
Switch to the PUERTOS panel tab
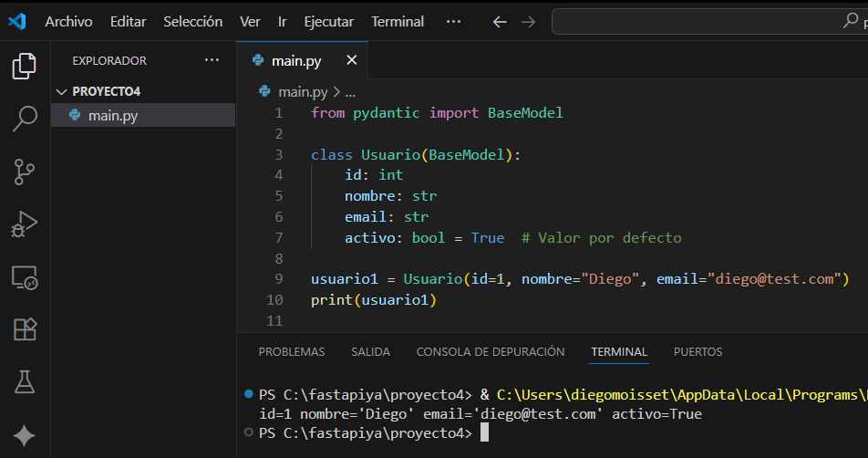(x=697, y=351)
